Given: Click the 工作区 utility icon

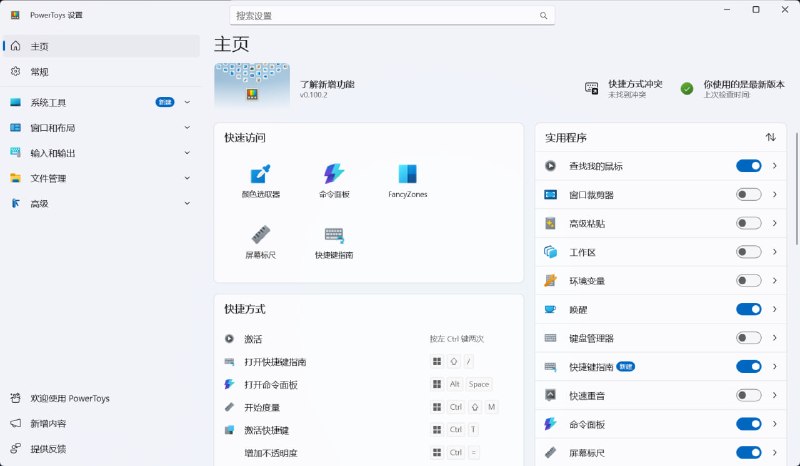Looking at the screenshot, I should click(x=551, y=252).
